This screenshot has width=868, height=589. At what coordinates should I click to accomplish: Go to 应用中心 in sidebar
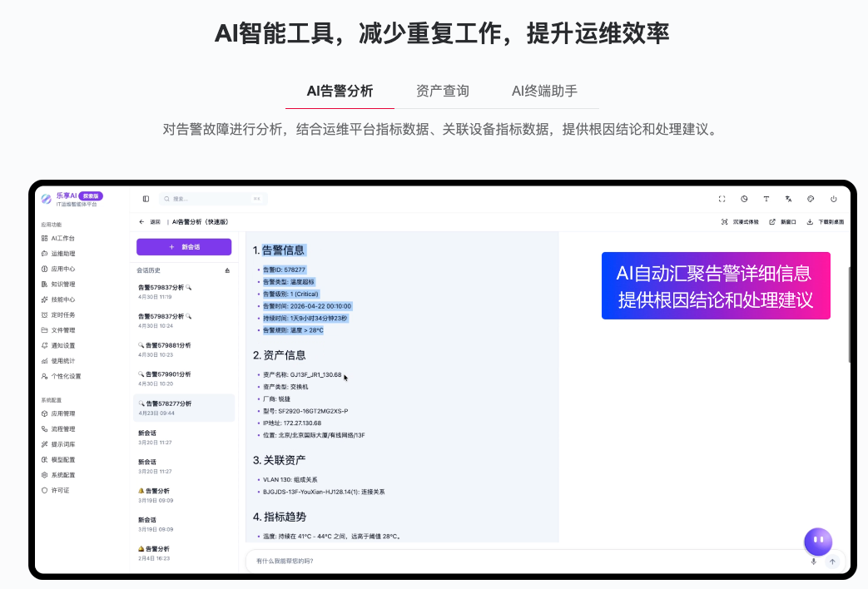click(58, 269)
